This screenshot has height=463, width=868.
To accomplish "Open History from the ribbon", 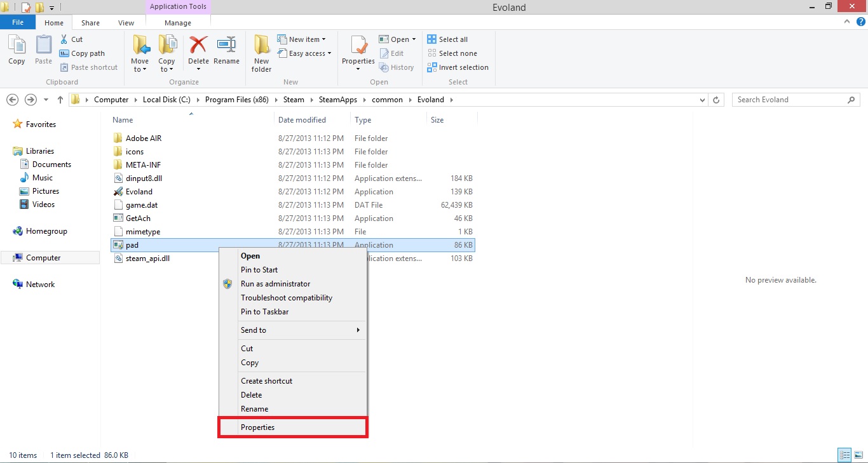I will 397,67.
